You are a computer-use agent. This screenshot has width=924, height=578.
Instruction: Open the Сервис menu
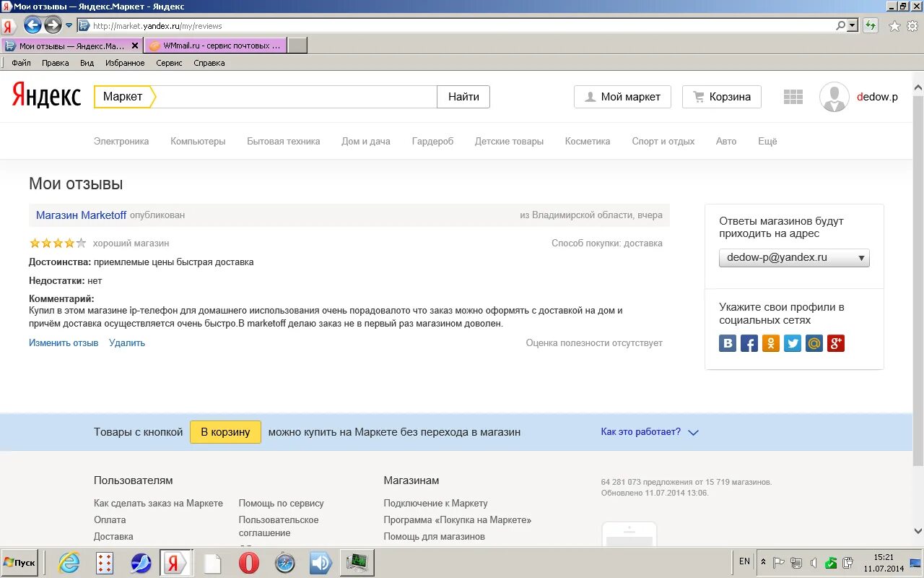pos(169,63)
